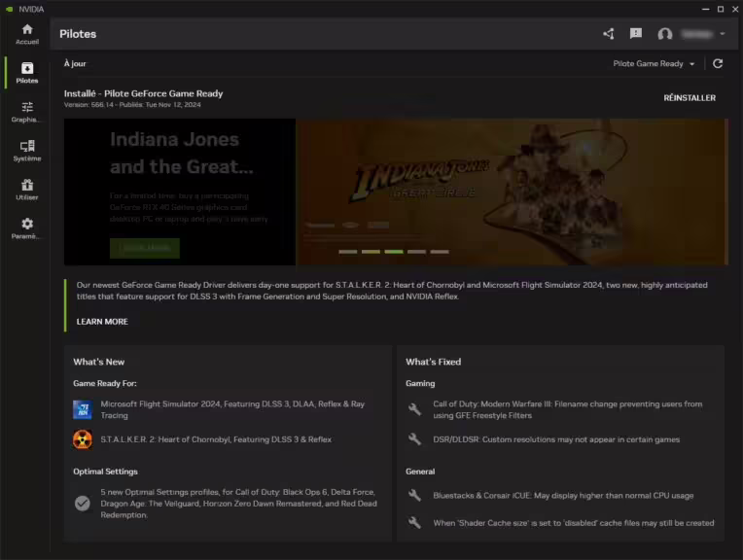Click wrench icon beside DSR/DLDSR fix

[x=414, y=439]
